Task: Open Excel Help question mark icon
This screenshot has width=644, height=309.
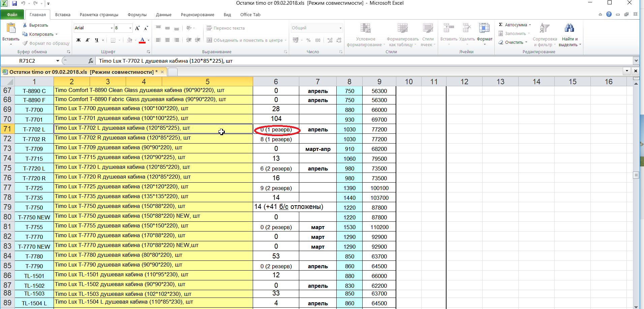Action: coord(609,14)
